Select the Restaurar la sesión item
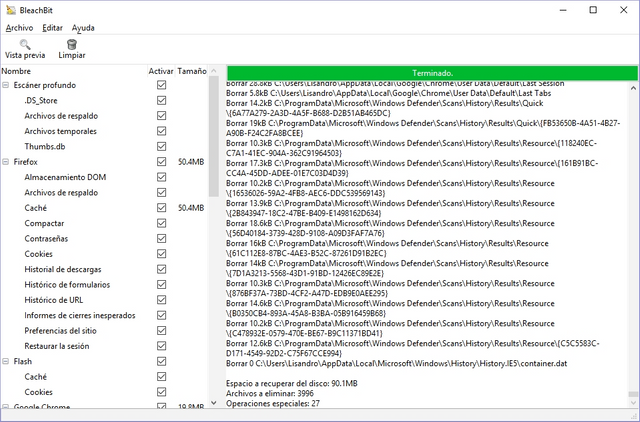The image size is (640, 422). pyautogui.click(x=57, y=346)
